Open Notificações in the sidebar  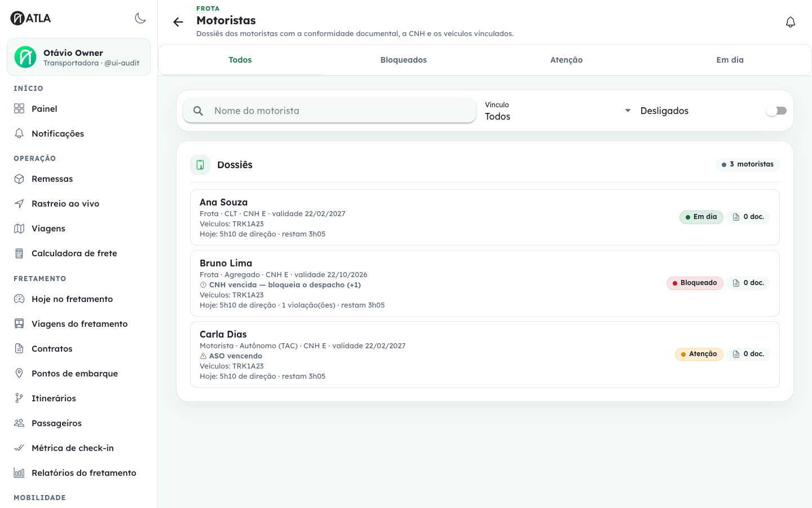point(78,134)
